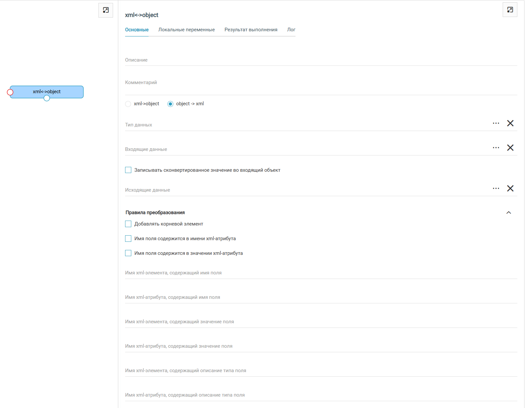
Task: Clear the Тип данных field with X
Action: point(510,123)
